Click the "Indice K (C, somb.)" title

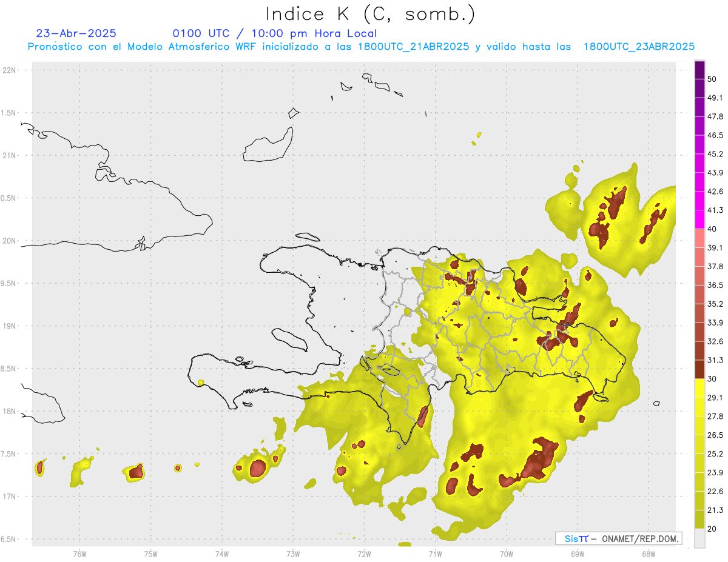pos(370,14)
